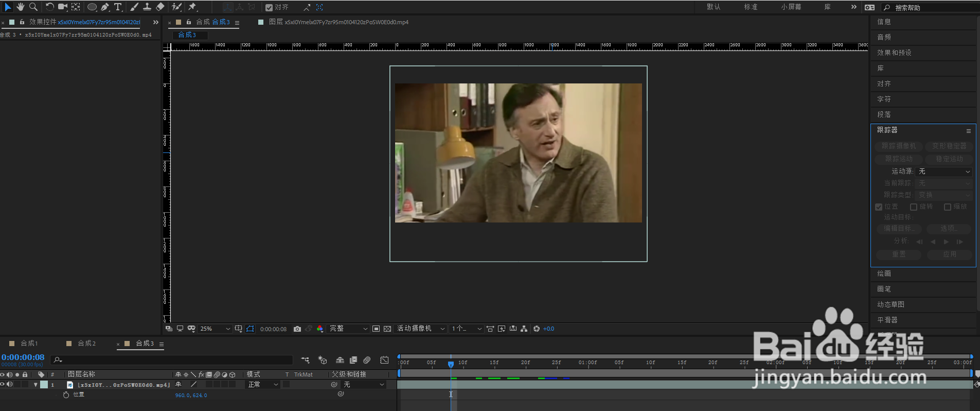Open the show channel RGB icon
The width and height of the screenshot is (980, 411).
coord(320,329)
